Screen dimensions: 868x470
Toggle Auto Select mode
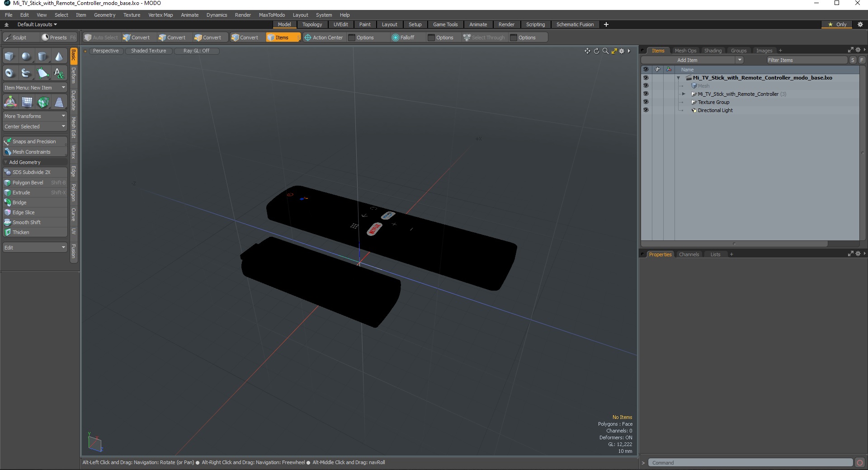[101, 38]
